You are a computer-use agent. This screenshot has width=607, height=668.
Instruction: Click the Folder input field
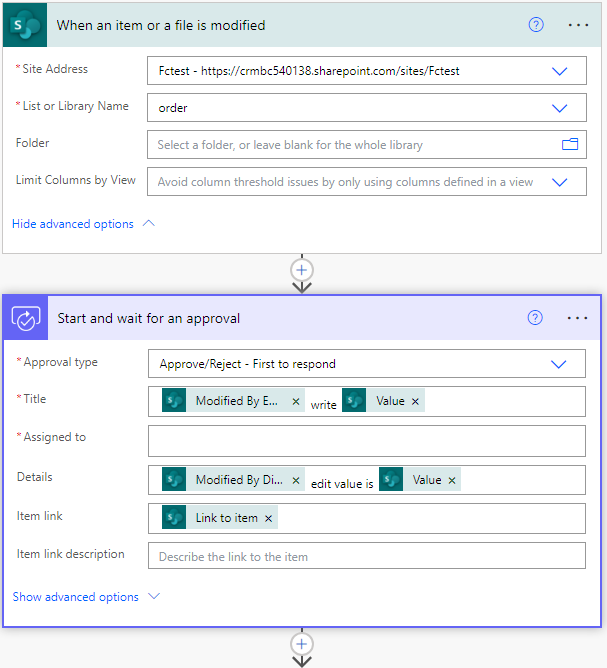click(x=367, y=144)
